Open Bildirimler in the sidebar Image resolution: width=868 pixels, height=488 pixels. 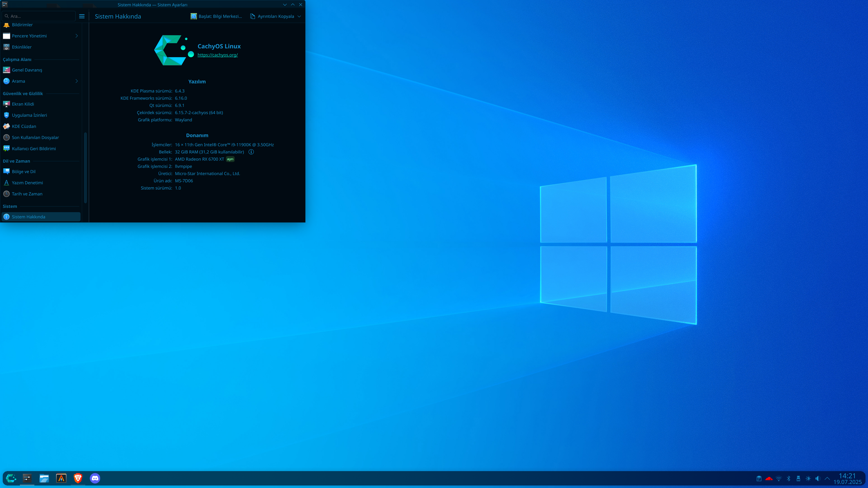41,25
